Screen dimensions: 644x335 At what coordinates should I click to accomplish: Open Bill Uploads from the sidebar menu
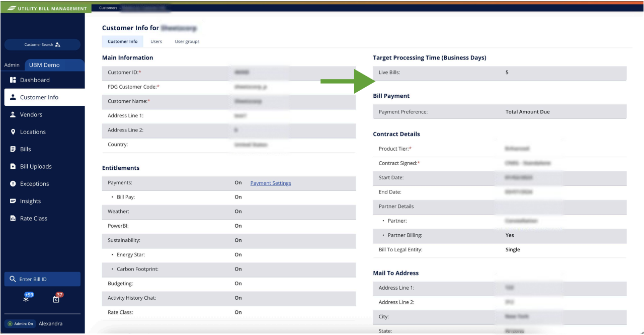(x=36, y=166)
